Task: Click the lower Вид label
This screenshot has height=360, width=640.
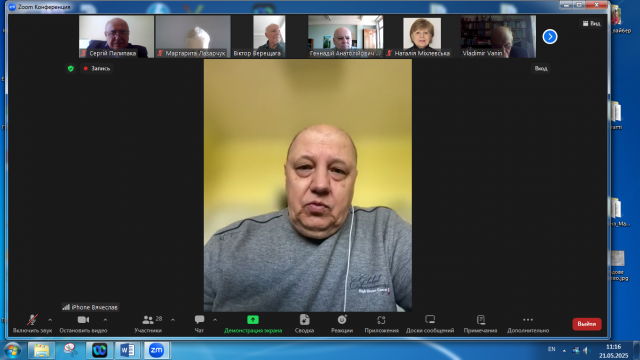Action: click(x=541, y=69)
